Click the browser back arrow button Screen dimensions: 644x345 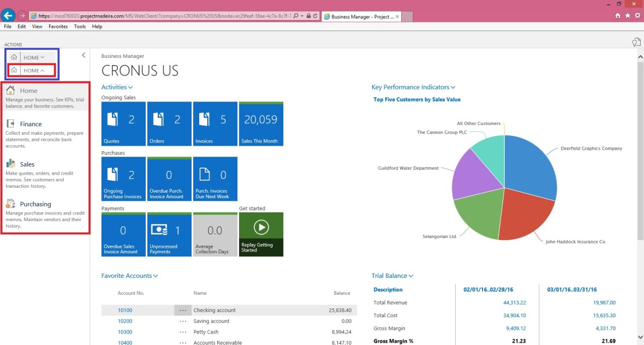coord(8,16)
